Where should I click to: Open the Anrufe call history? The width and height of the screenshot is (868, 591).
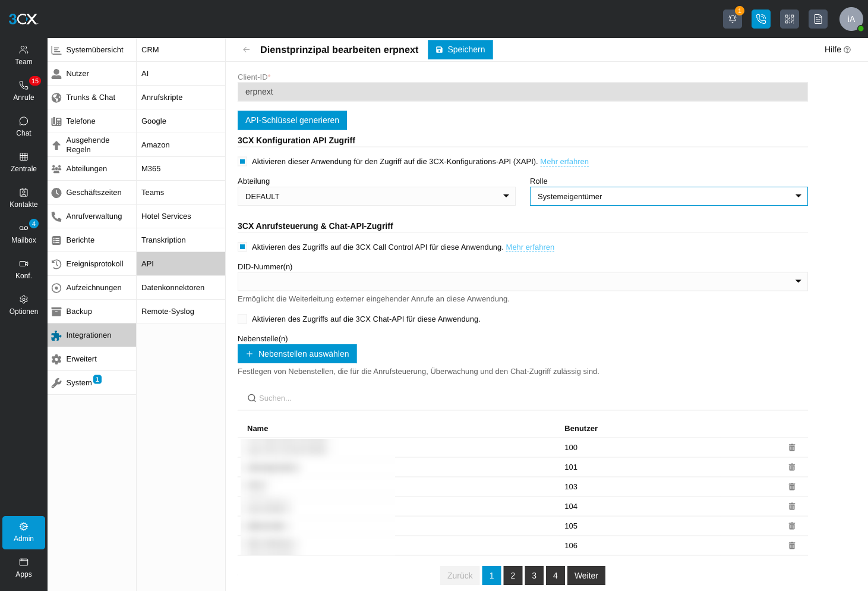coord(24,91)
